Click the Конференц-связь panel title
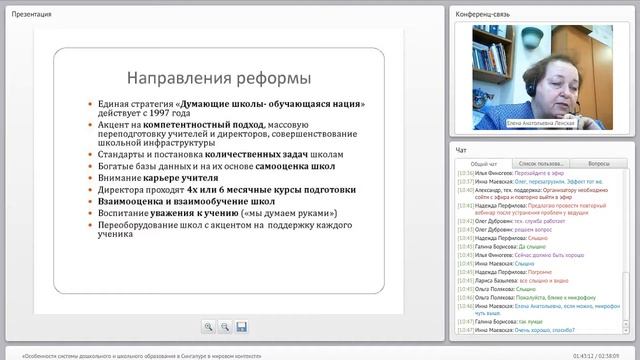The height and width of the screenshot is (360, 640). coord(482,14)
